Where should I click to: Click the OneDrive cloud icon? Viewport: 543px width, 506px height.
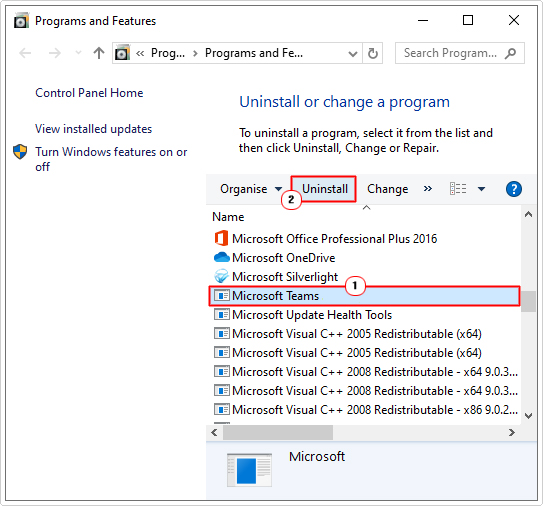[x=222, y=257]
